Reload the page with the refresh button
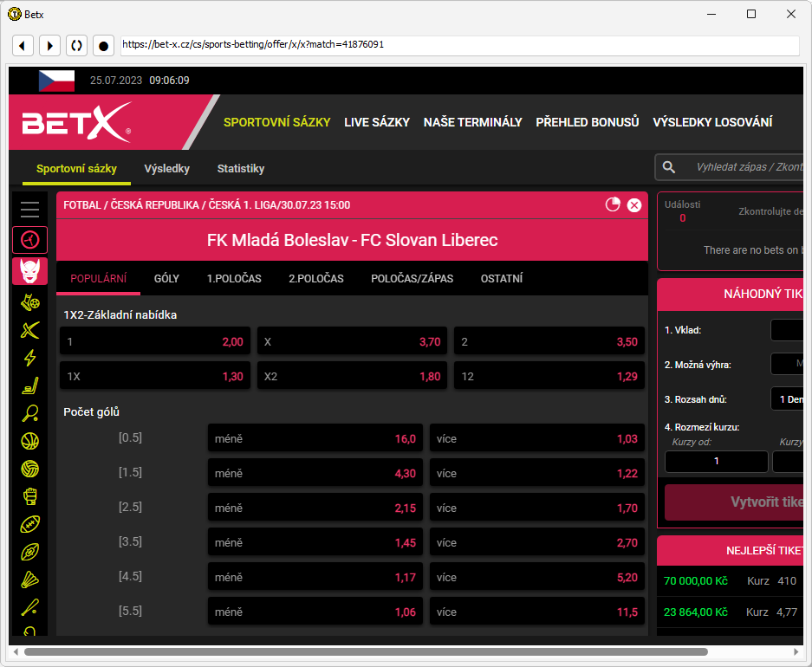 [x=76, y=46]
